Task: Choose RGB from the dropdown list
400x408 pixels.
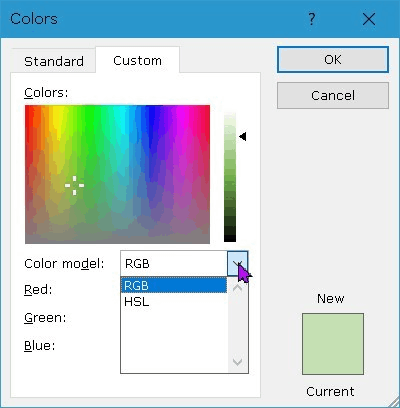Action: tap(174, 285)
